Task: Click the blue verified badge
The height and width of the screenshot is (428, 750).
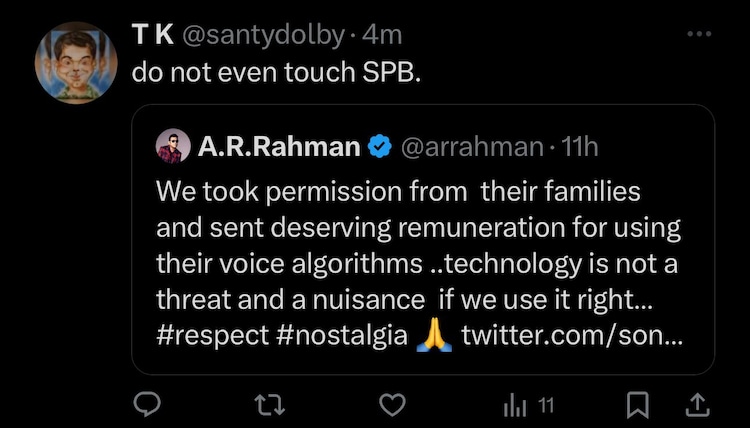Action: tap(380, 147)
